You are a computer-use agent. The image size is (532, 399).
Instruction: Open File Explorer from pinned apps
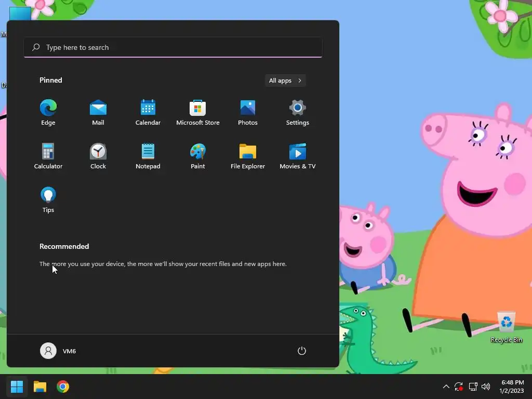[x=248, y=156]
